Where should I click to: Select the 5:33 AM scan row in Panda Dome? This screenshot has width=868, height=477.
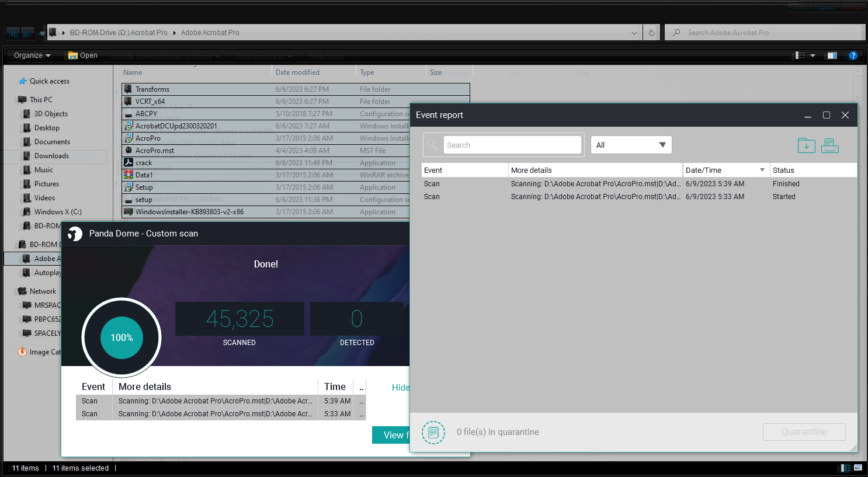221,414
